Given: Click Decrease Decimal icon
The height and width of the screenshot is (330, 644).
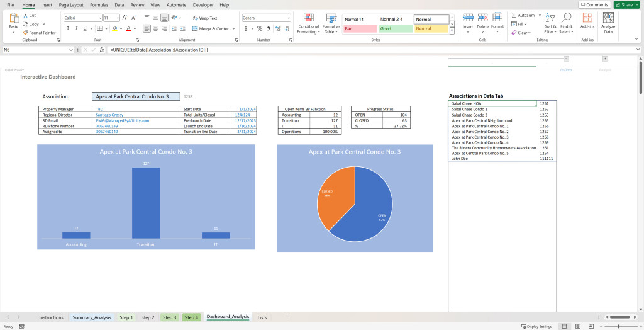Looking at the screenshot, I should (x=287, y=28).
